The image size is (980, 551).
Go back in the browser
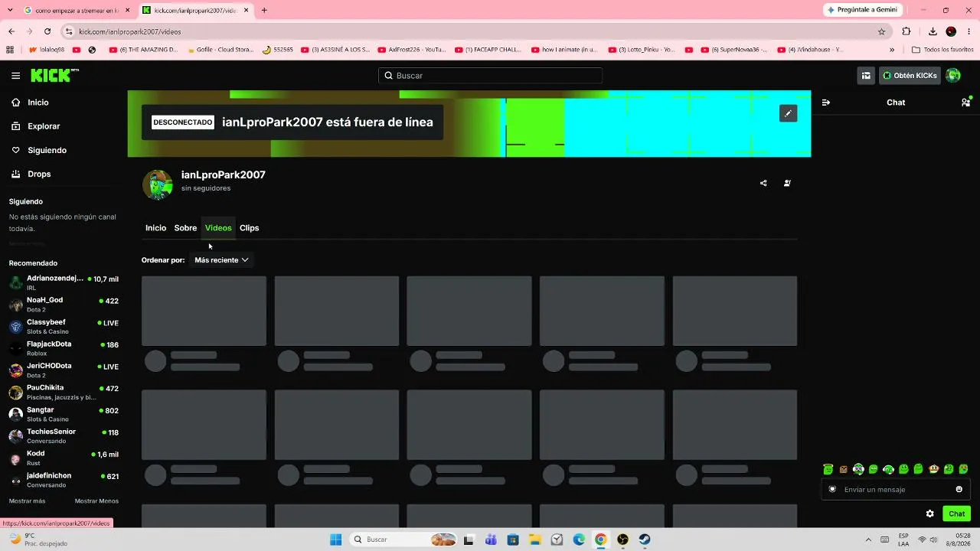[x=11, y=31]
